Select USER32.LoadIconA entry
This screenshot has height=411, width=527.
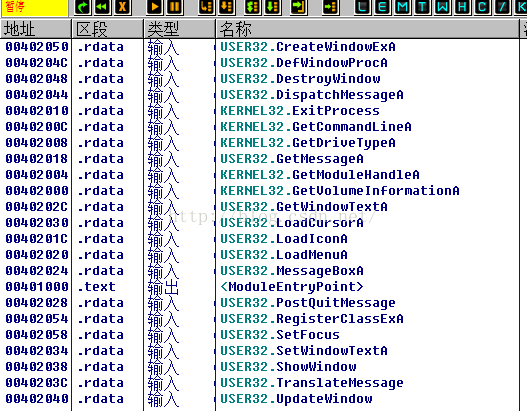(284, 239)
